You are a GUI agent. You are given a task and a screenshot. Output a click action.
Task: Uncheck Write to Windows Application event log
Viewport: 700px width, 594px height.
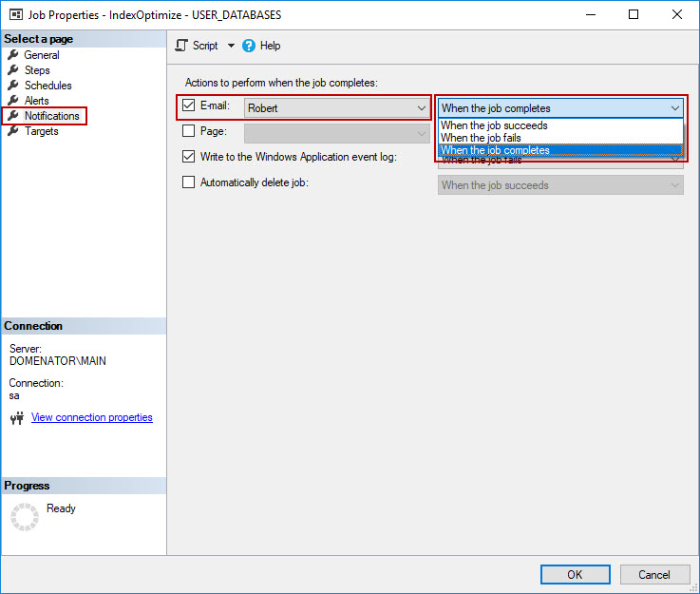(189, 157)
